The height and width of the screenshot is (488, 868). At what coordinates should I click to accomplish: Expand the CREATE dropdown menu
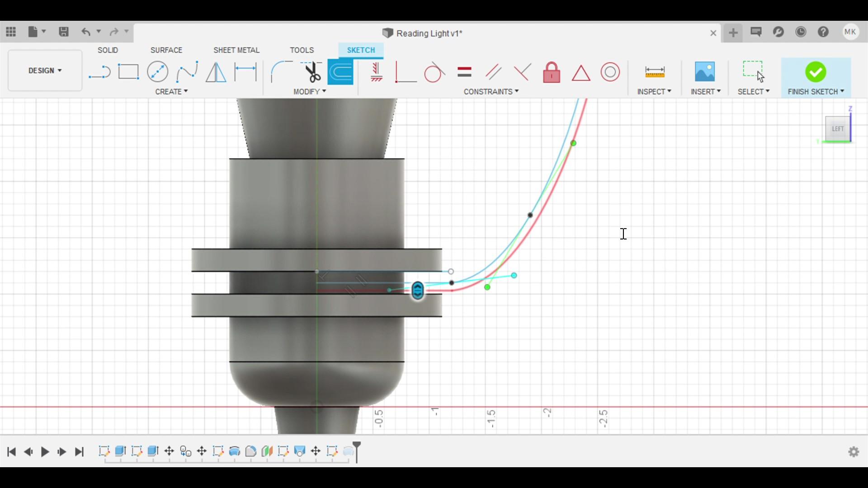(x=171, y=92)
